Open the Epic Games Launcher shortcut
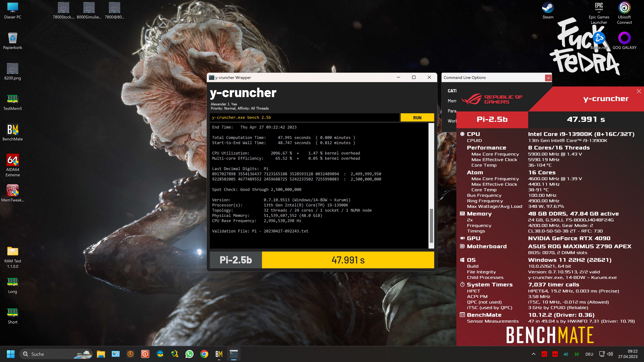 (x=599, y=13)
